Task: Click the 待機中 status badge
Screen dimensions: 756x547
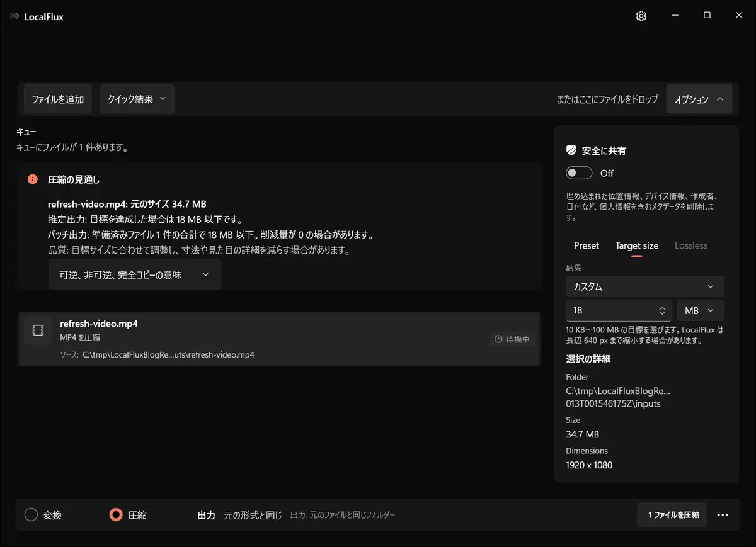Action: point(512,339)
